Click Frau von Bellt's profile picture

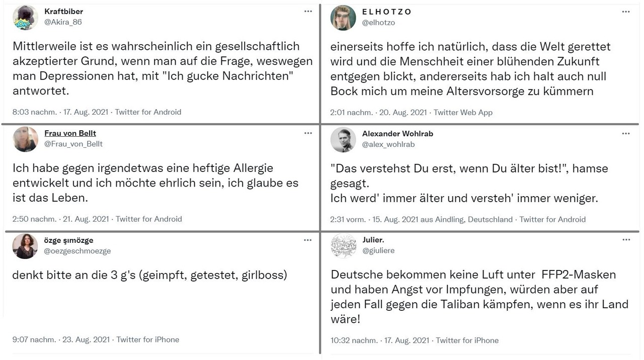pyautogui.click(x=25, y=139)
